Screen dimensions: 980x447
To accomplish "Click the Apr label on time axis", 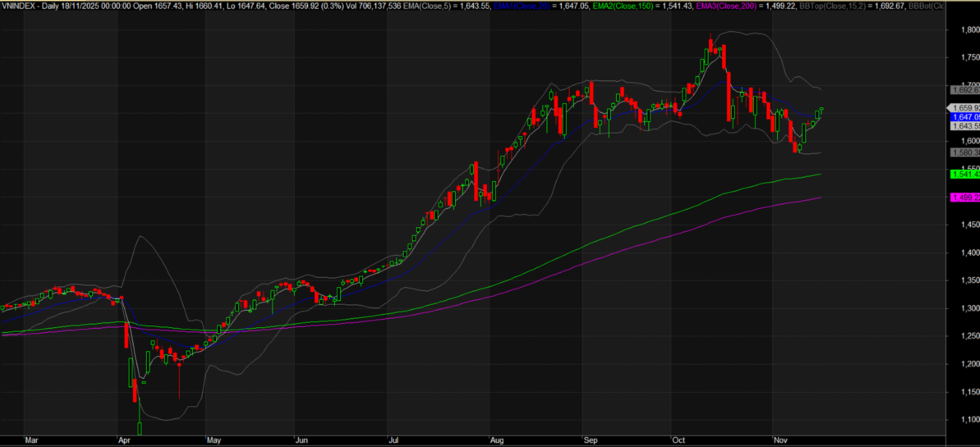I will [124, 438].
